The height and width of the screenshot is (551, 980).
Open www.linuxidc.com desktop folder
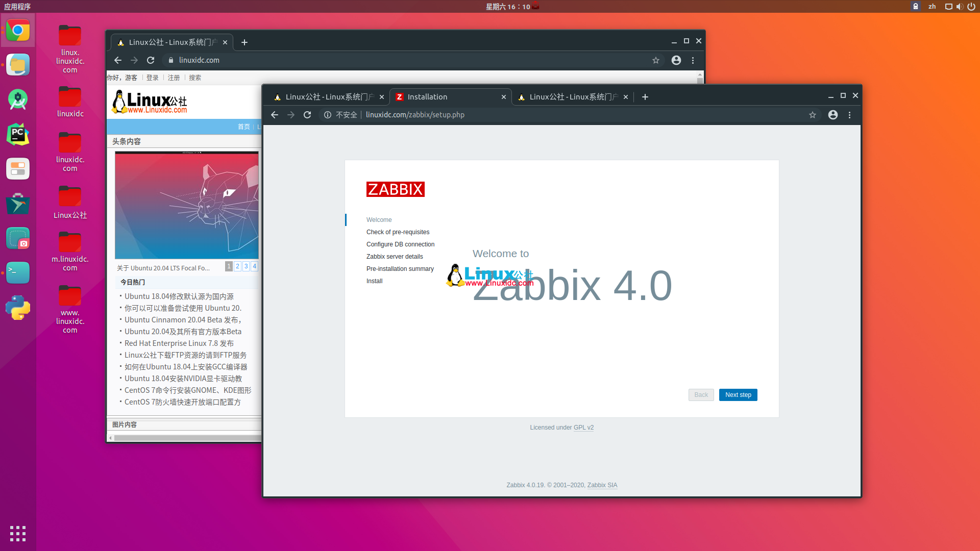(x=70, y=310)
